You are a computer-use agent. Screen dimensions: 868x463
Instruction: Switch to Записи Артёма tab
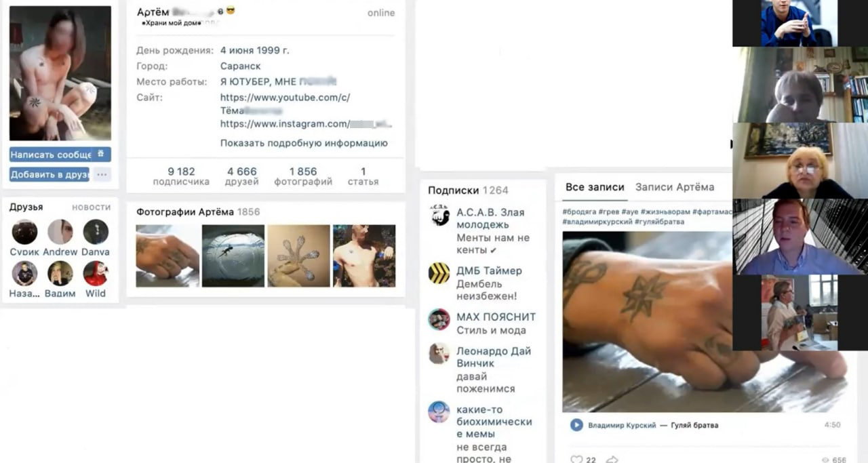[675, 187]
